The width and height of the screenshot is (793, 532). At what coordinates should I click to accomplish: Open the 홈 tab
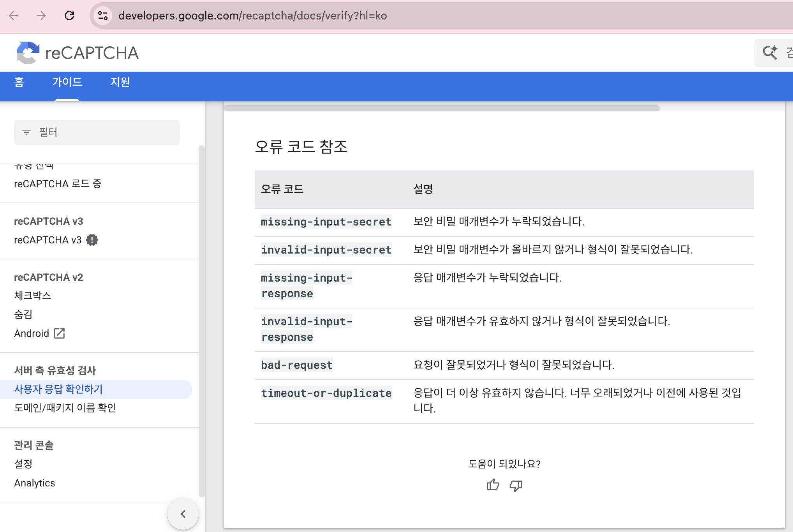coord(19,82)
